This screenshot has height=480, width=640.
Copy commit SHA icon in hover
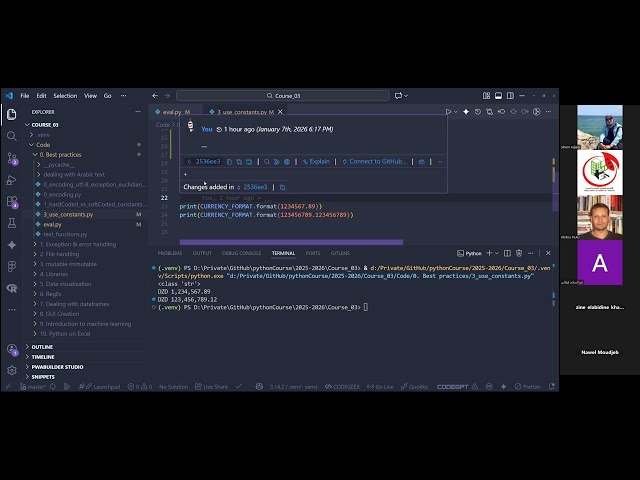click(229, 162)
